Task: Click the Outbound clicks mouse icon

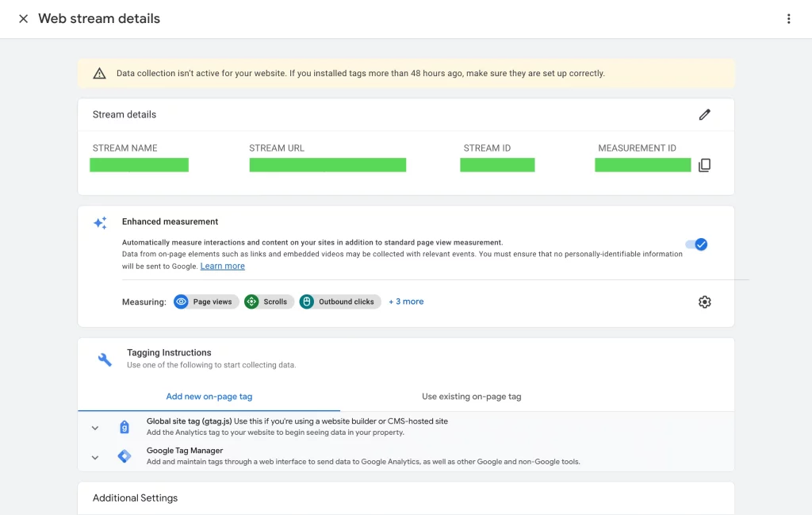Action: (x=307, y=302)
